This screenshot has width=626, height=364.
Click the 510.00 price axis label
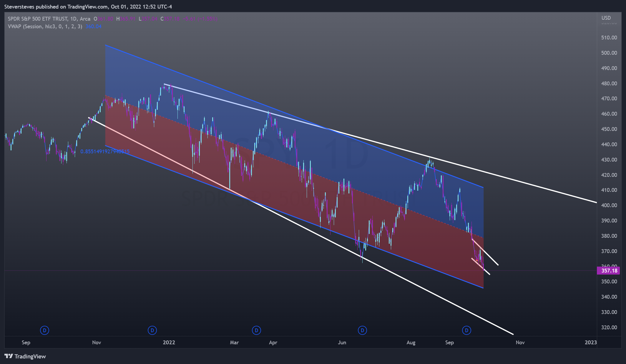tap(609, 38)
